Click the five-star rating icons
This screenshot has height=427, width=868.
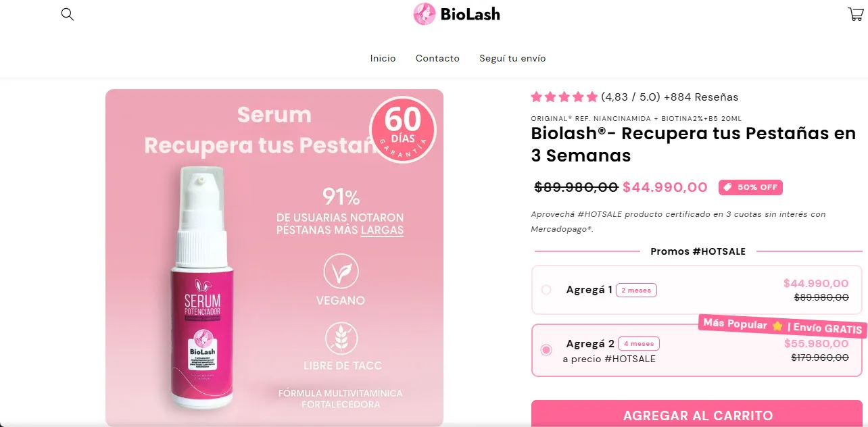click(x=564, y=97)
